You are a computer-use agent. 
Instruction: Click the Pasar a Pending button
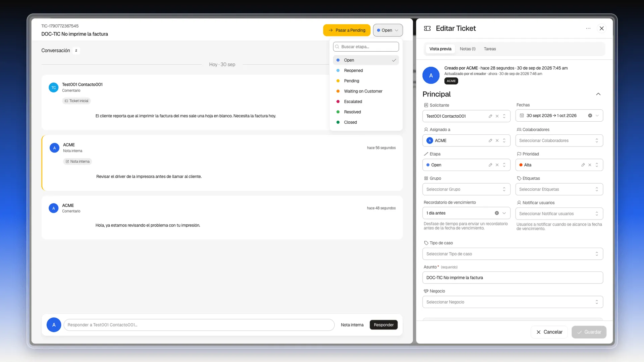tap(347, 30)
